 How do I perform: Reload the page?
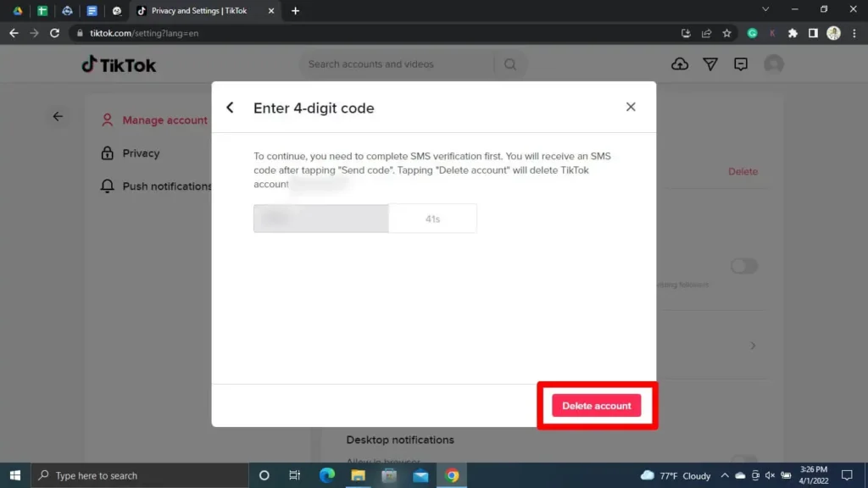click(x=54, y=33)
